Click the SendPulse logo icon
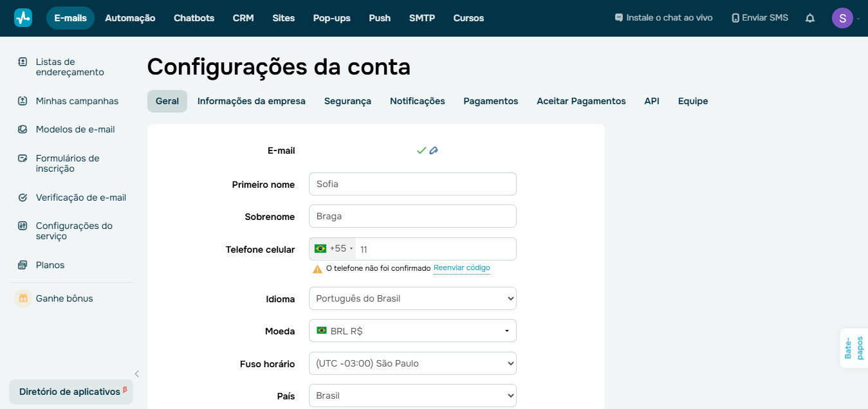This screenshot has height=409, width=868. click(23, 18)
